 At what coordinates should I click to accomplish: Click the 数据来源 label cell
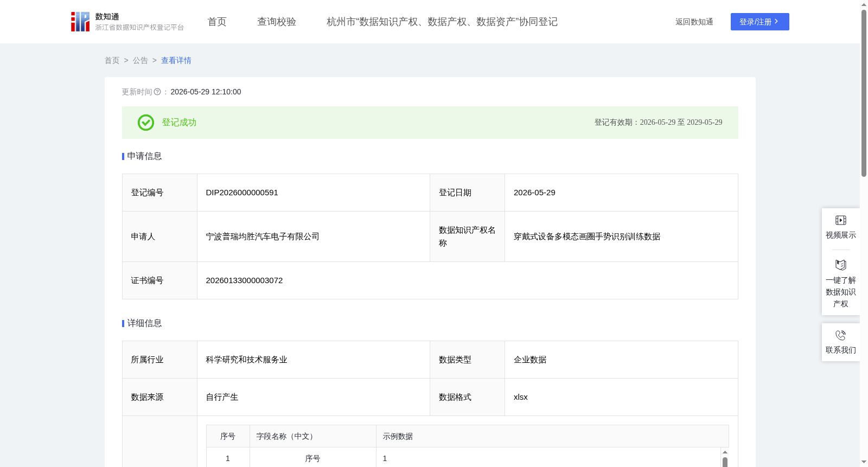pyautogui.click(x=159, y=397)
